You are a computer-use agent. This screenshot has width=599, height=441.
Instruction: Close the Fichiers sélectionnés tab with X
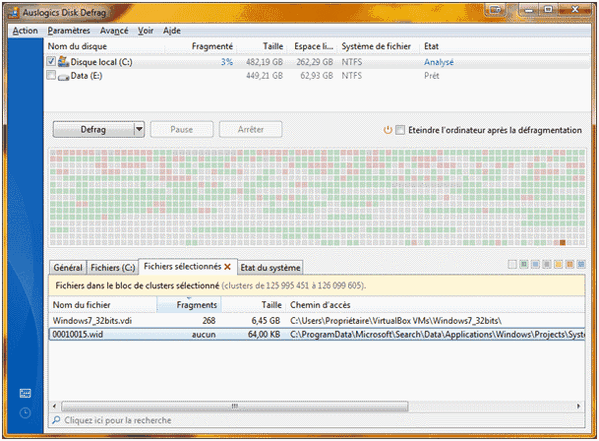pos(227,267)
